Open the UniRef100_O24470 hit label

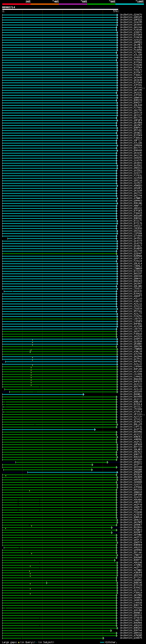coord(131,15)
